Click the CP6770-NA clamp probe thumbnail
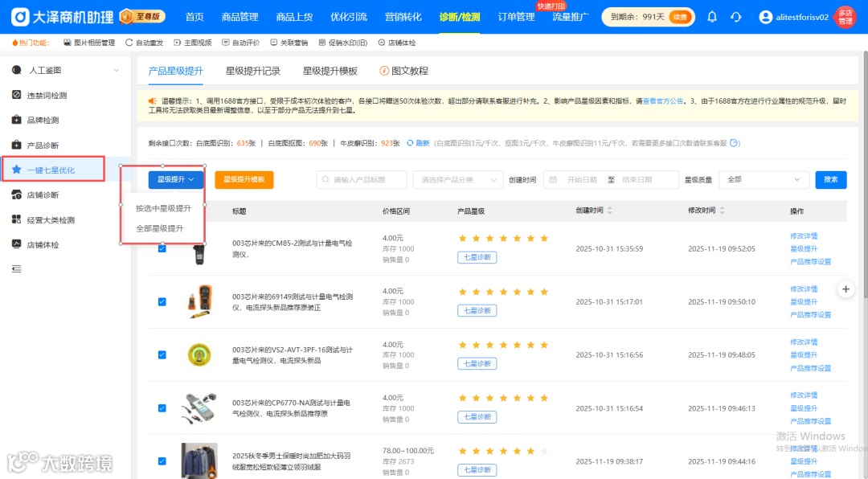Screen dimensions: 868x479 pyautogui.click(x=199, y=408)
